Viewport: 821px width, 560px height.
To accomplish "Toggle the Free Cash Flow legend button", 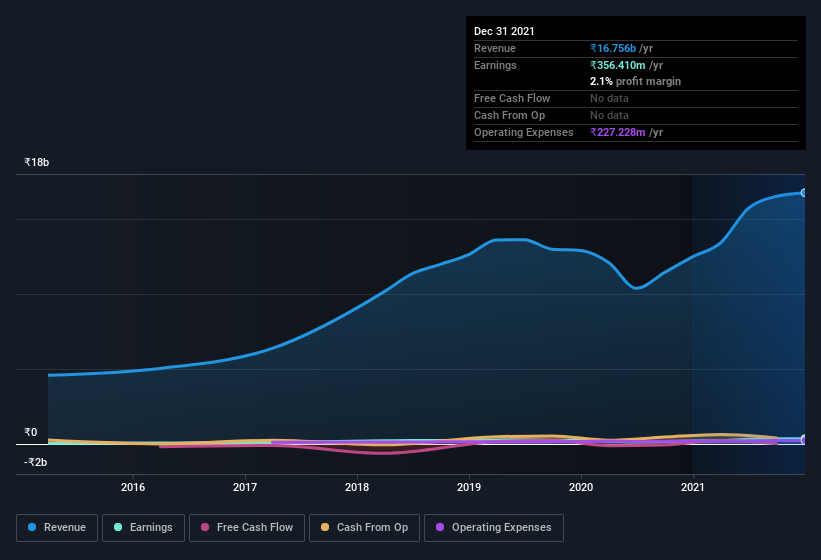I will pyautogui.click(x=247, y=528).
